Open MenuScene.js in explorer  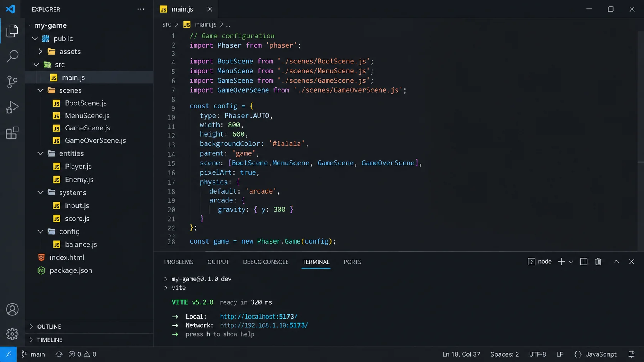(x=87, y=116)
